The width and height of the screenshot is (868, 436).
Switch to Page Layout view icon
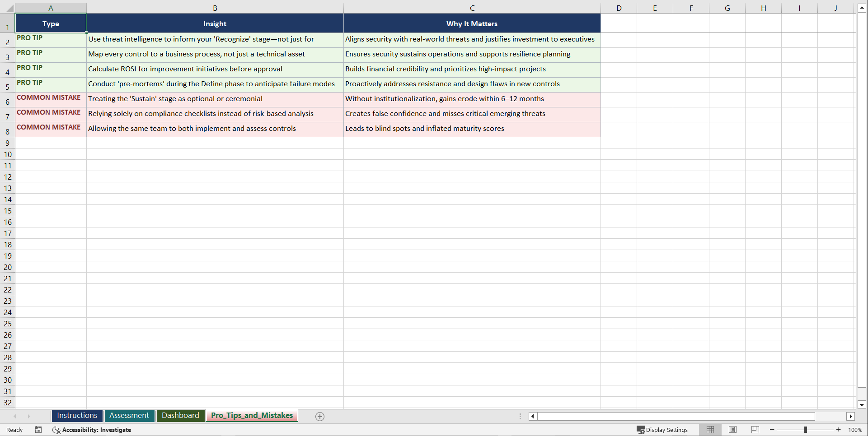click(732, 430)
